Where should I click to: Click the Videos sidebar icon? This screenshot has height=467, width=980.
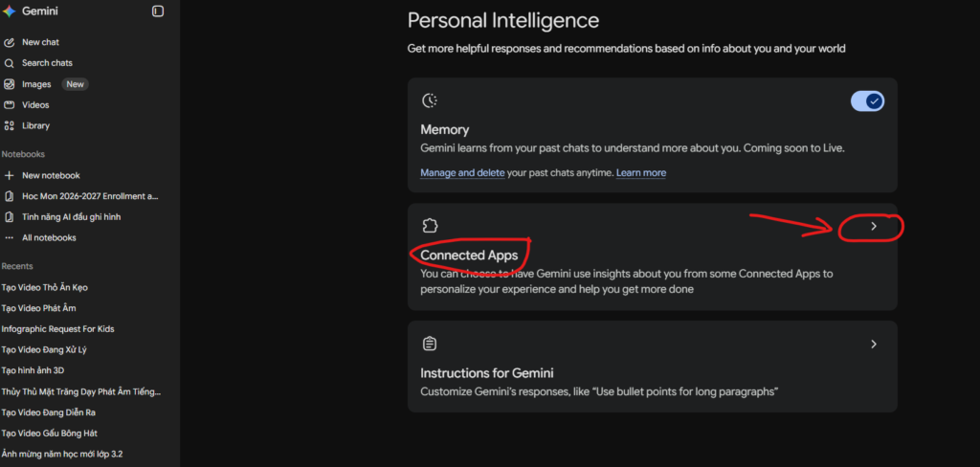(x=10, y=105)
